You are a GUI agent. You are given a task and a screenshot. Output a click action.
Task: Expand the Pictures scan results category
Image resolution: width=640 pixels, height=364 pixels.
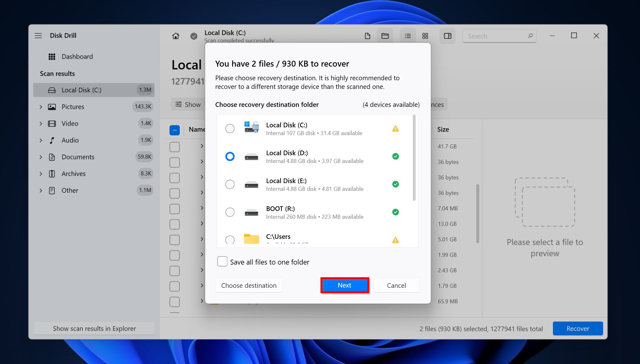40,106
